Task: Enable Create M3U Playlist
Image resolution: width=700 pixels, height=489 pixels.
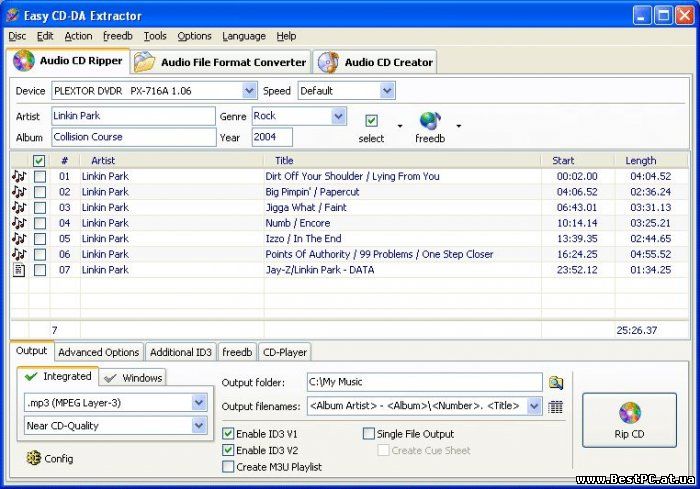Action: pos(228,467)
